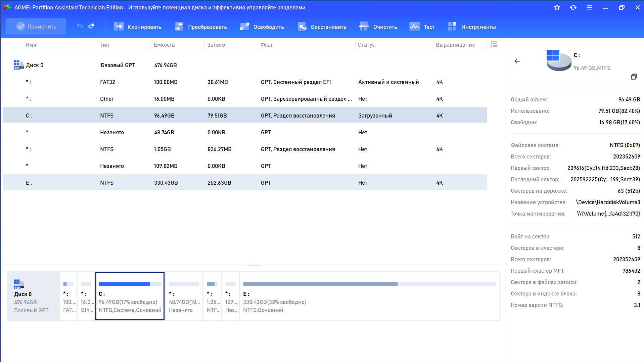Click the mount point \\?\Volume value

click(608, 214)
